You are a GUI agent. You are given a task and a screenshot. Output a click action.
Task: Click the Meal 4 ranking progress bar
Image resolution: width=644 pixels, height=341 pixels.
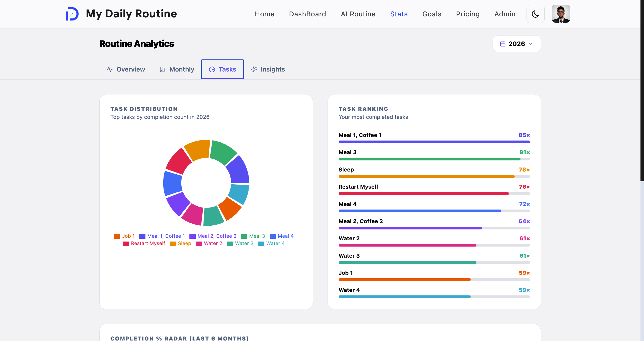coord(434,211)
